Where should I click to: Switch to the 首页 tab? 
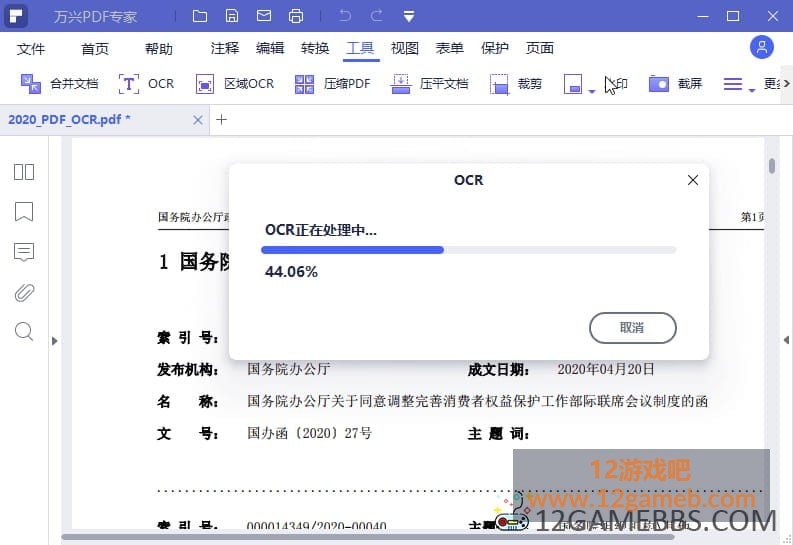click(x=95, y=49)
